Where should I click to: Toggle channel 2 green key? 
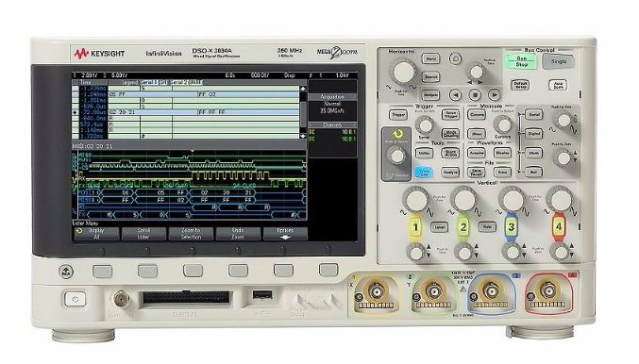click(463, 227)
